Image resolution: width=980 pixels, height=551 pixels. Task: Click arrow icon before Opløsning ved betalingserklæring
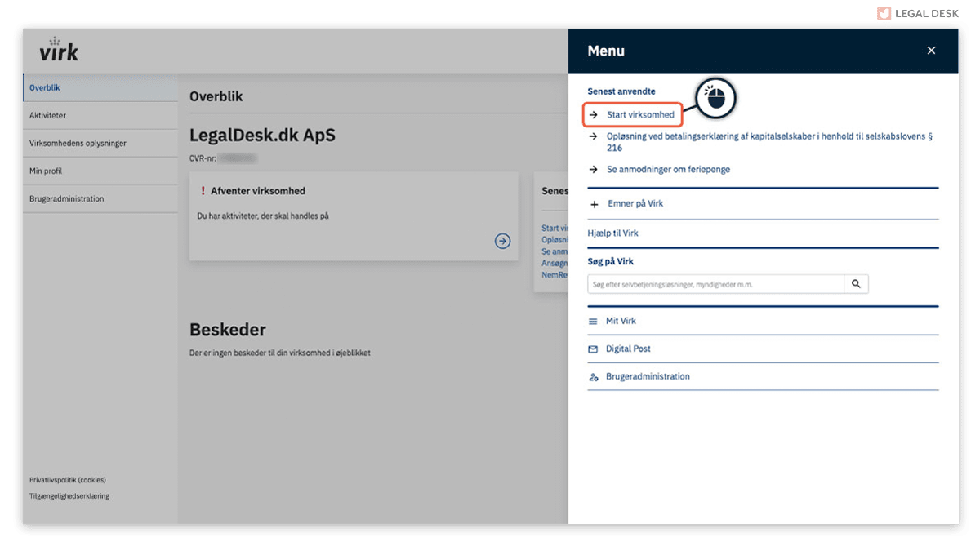tap(594, 137)
